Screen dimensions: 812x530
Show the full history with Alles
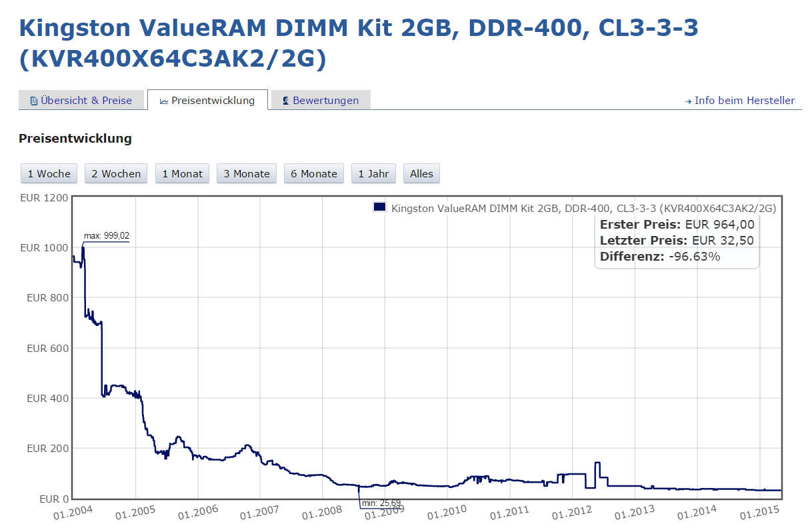421,173
